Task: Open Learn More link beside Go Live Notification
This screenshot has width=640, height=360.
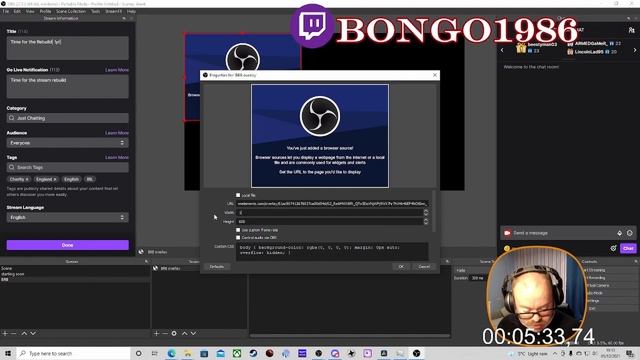Action: [117, 70]
